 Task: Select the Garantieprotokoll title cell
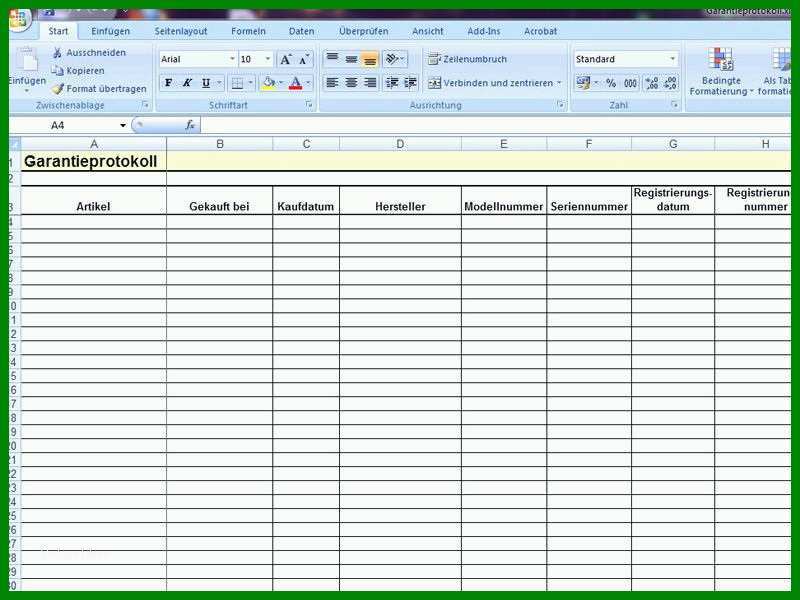coord(93,161)
